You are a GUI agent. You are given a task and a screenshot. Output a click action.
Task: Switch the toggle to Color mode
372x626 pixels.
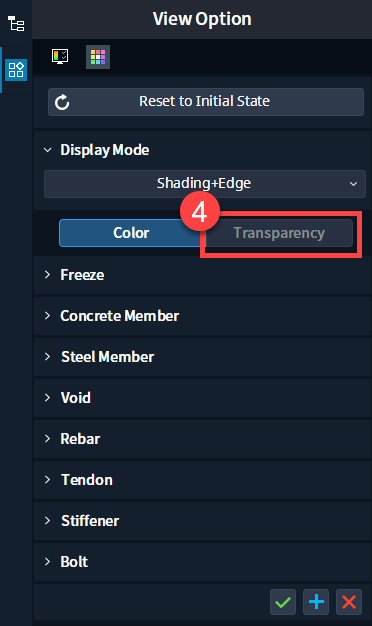pyautogui.click(x=132, y=233)
